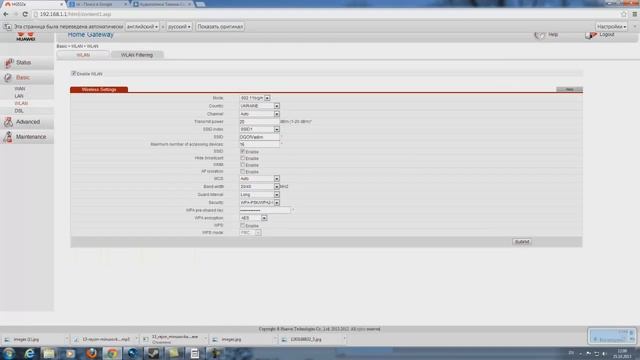Click the Help icon in header
Viewport: 640px width, 360px height.
(540, 35)
